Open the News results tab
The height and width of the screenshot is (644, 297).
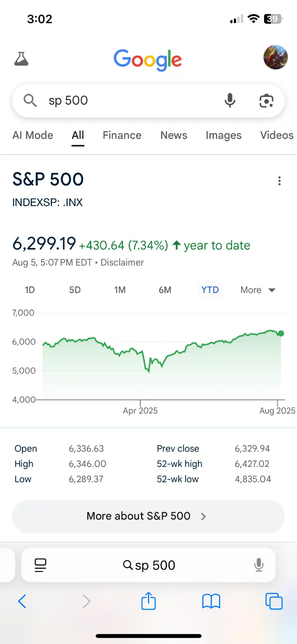coord(174,135)
